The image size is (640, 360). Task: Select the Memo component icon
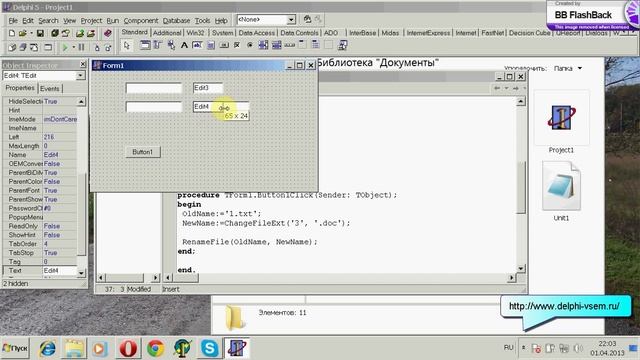click(x=211, y=45)
